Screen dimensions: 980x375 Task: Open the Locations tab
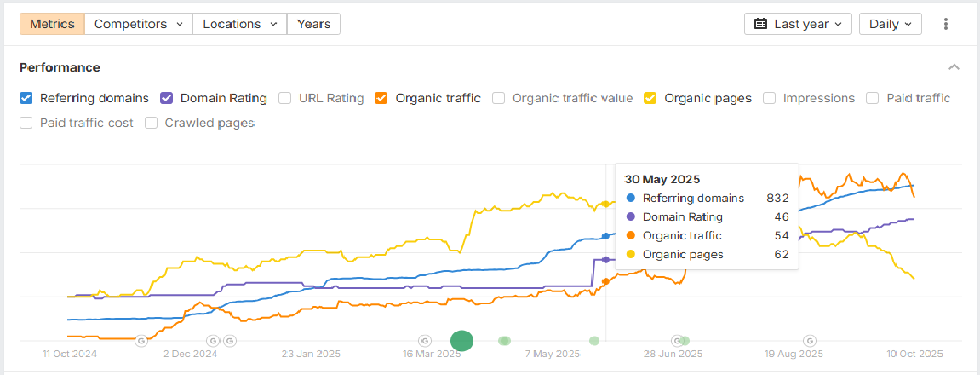pyautogui.click(x=239, y=24)
